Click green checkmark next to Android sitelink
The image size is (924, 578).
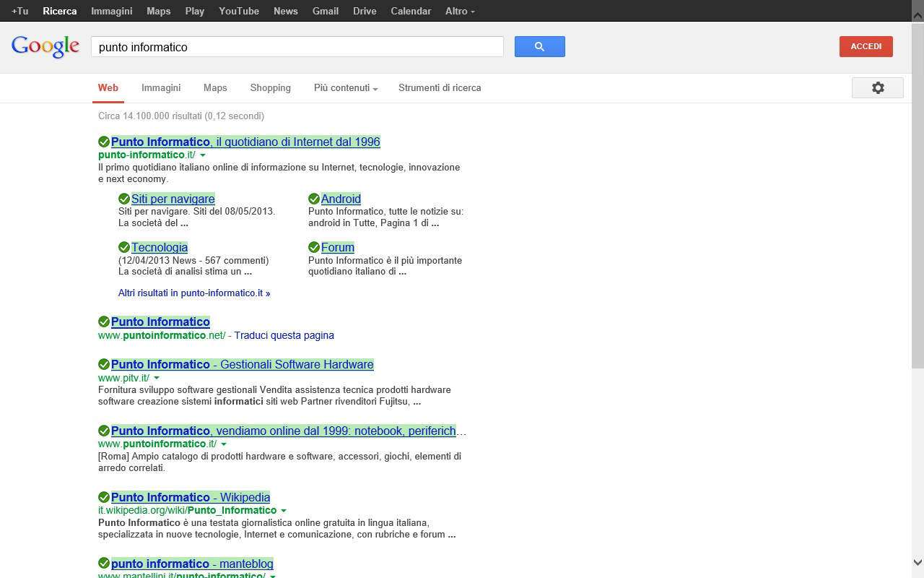[x=314, y=199]
